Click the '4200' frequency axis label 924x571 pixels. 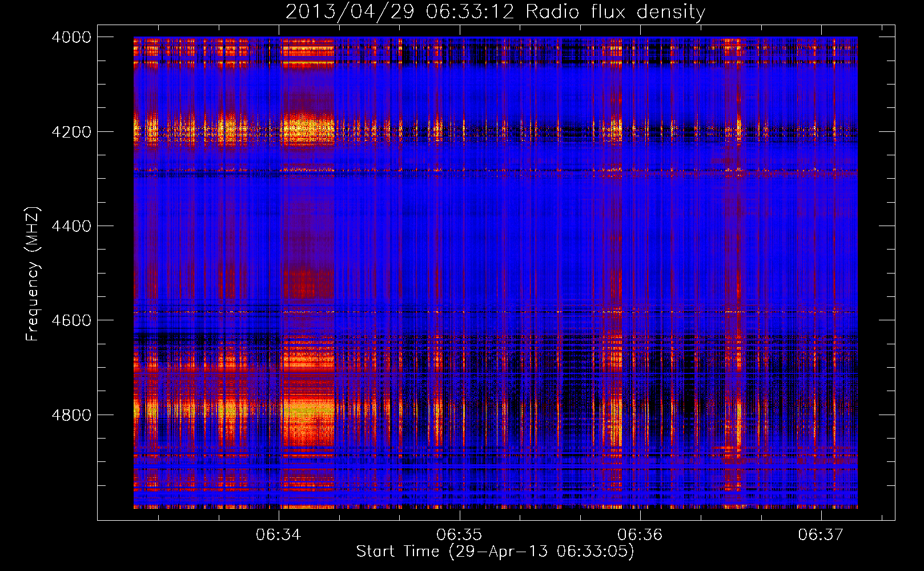pyautogui.click(x=71, y=132)
